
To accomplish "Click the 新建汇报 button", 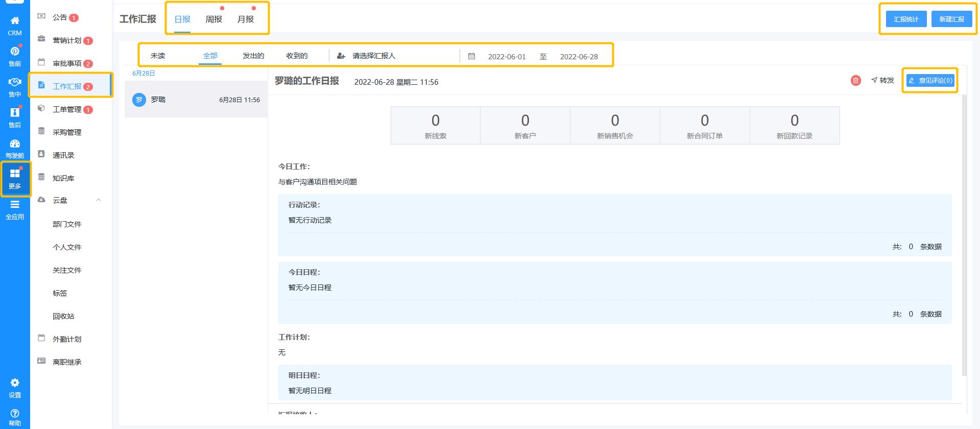I will coord(952,19).
